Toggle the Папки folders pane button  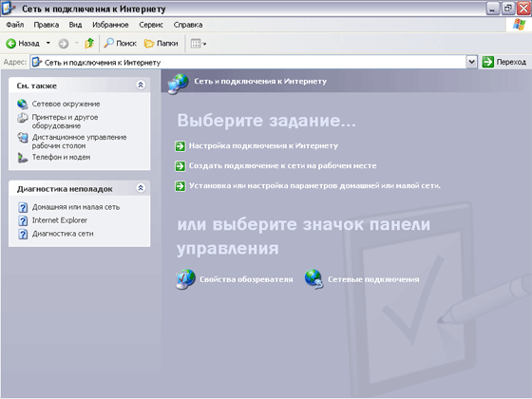click(161, 44)
